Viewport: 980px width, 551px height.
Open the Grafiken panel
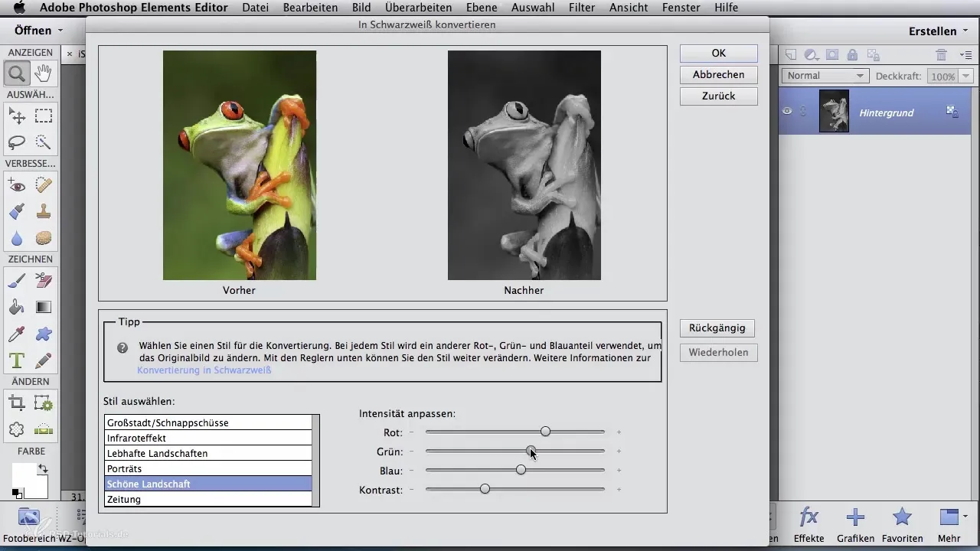(855, 524)
